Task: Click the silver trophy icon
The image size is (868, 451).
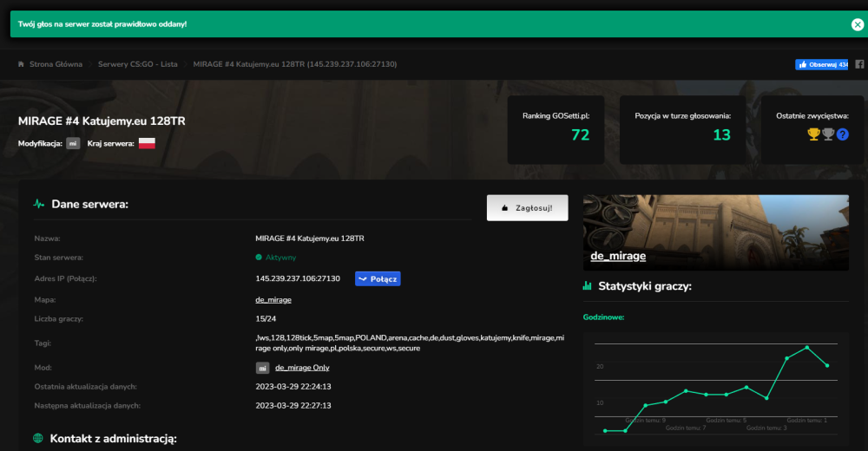Action: (827, 134)
